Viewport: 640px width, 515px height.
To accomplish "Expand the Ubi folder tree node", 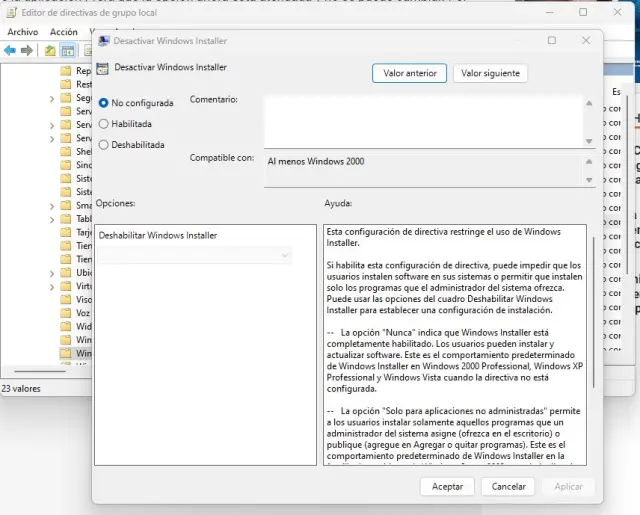I will coord(52,272).
